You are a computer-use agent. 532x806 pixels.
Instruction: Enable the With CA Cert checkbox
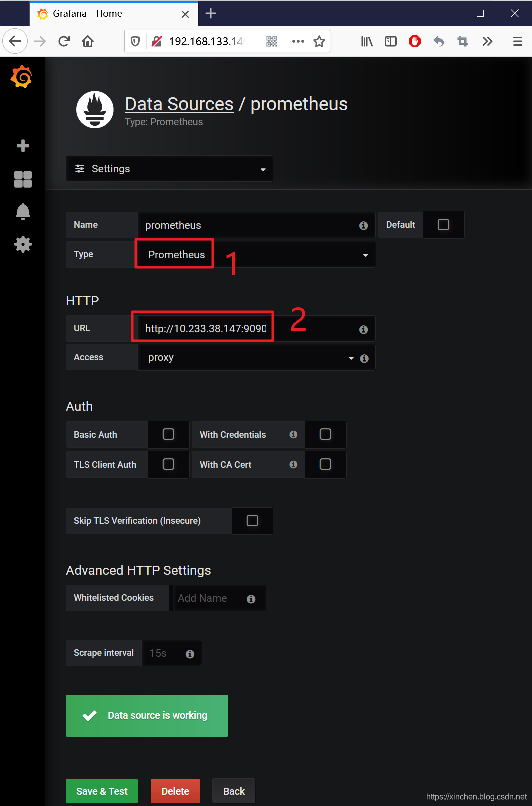pyautogui.click(x=325, y=464)
